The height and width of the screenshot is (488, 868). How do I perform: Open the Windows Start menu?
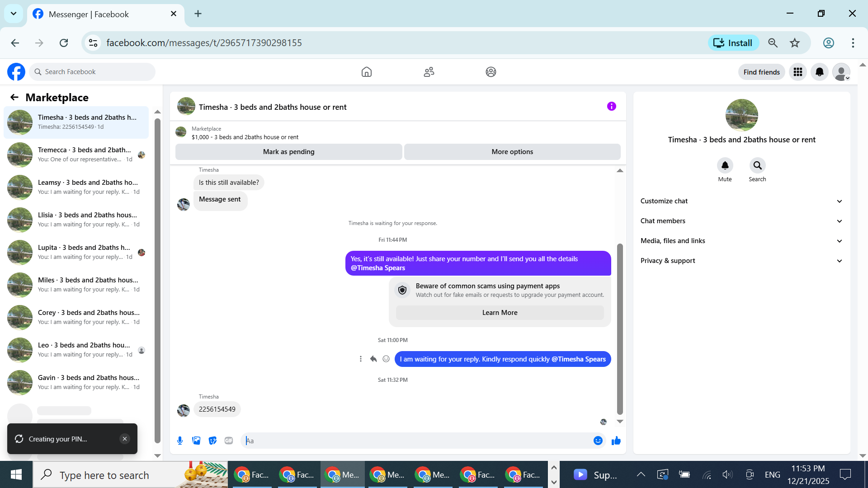tap(16, 474)
